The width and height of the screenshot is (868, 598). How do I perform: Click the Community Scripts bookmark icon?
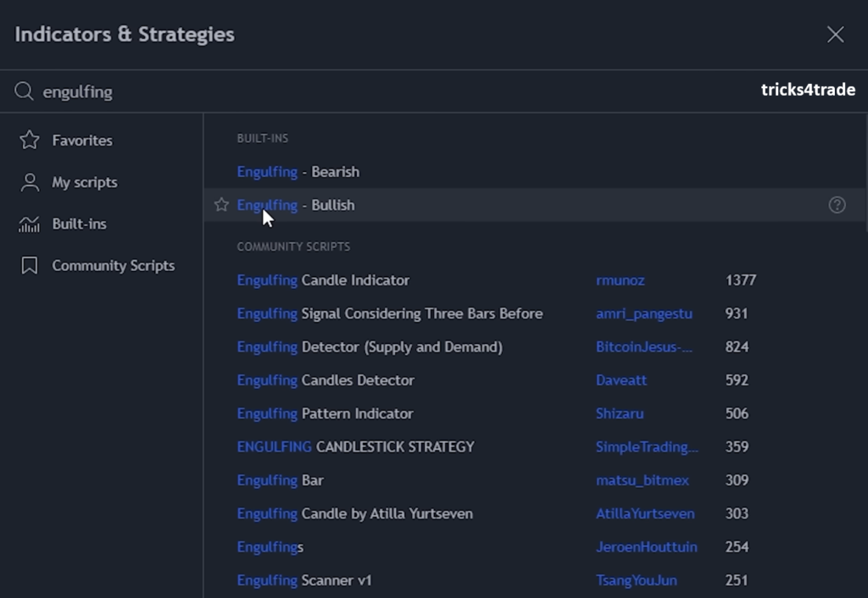pyautogui.click(x=30, y=266)
